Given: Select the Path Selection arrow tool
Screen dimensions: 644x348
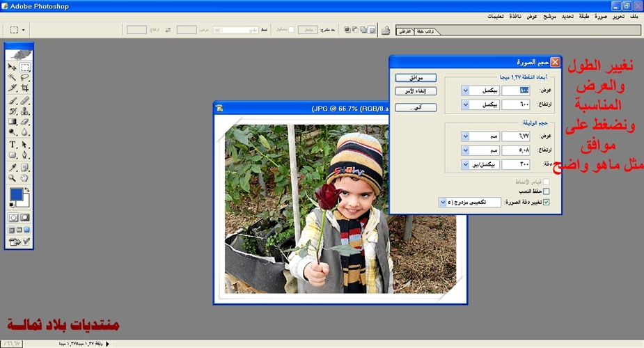Looking at the screenshot, I should click(x=24, y=145).
